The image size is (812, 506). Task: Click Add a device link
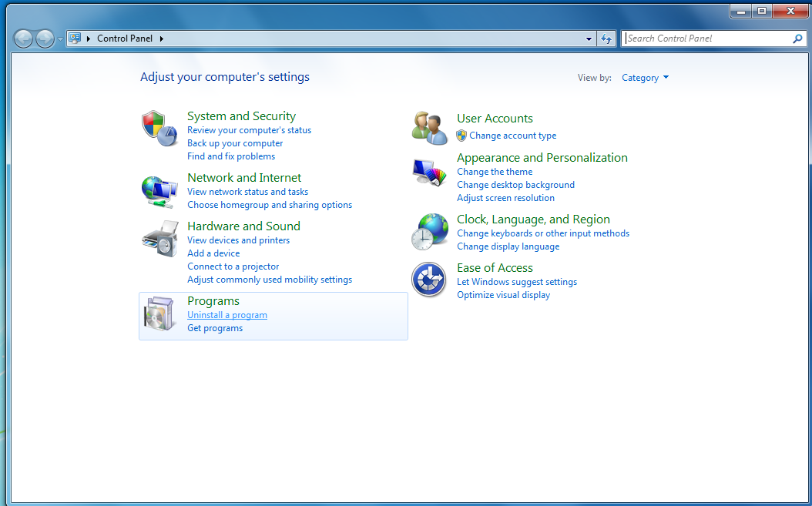click(213, 253)
